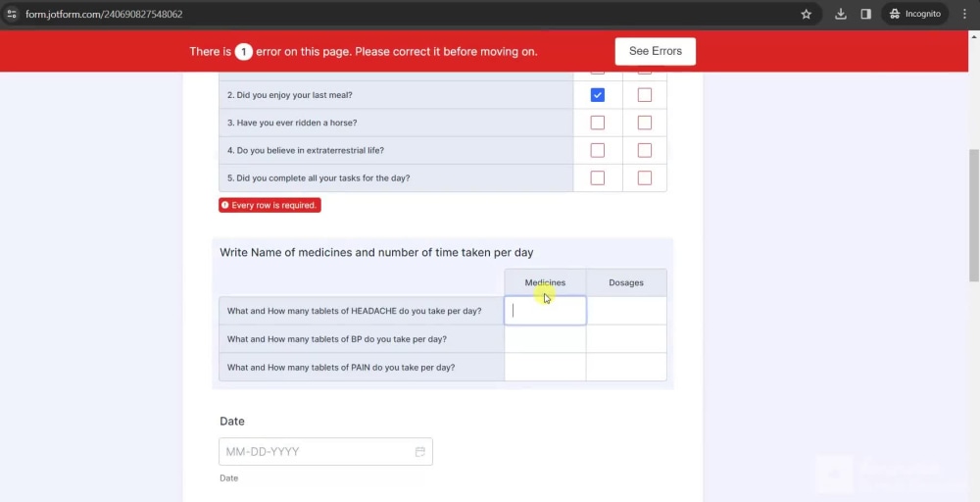Click the PAIN tablets question label

tap(341, 367)
